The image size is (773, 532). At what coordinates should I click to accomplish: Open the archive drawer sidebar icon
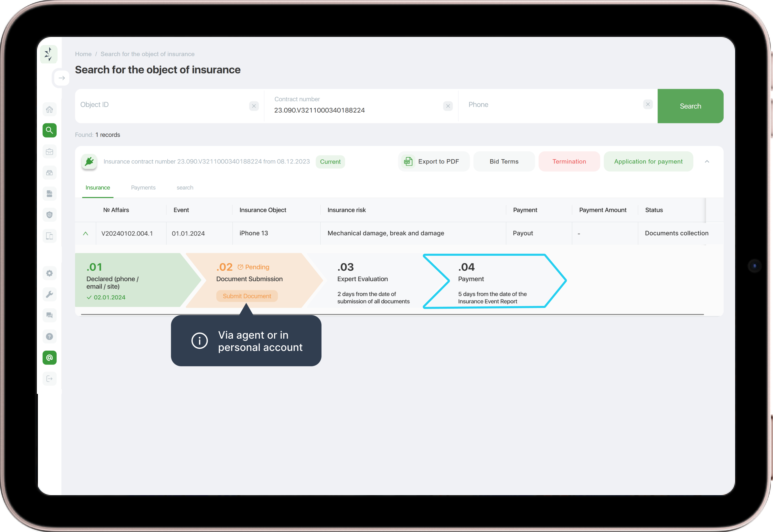(49, 173)
